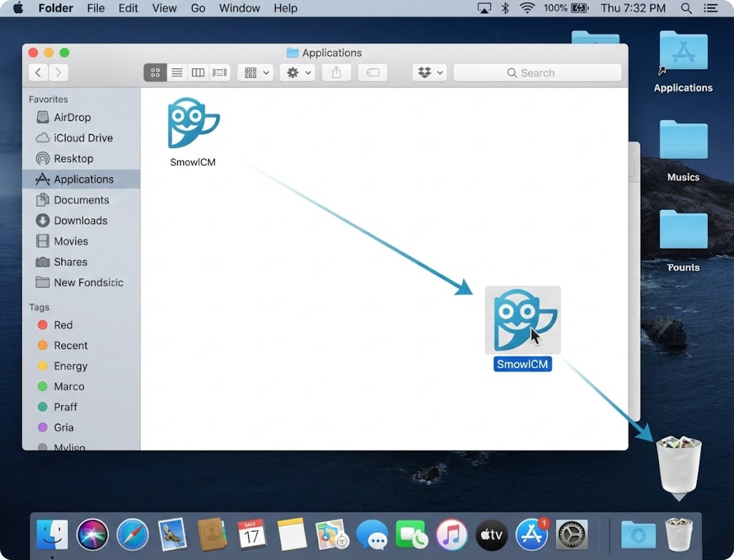The image size is (734, 560).
Task: Click the Spotlight magnifier in menu bar
Action: coord(686,8)
